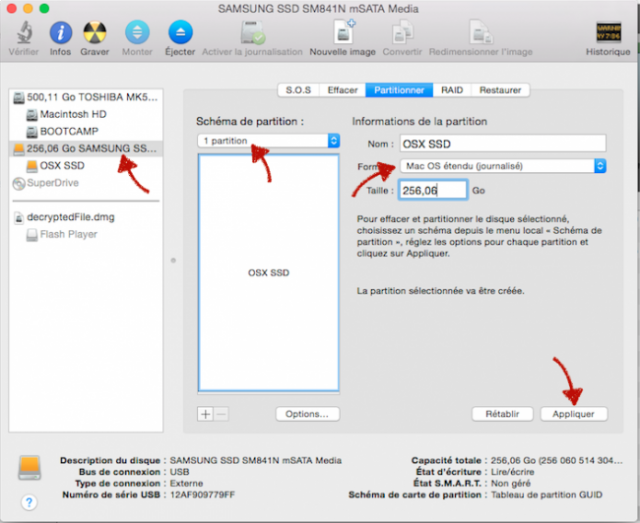
Task: Click the Nom field with OSX SSD
Action: pos(503,144)
